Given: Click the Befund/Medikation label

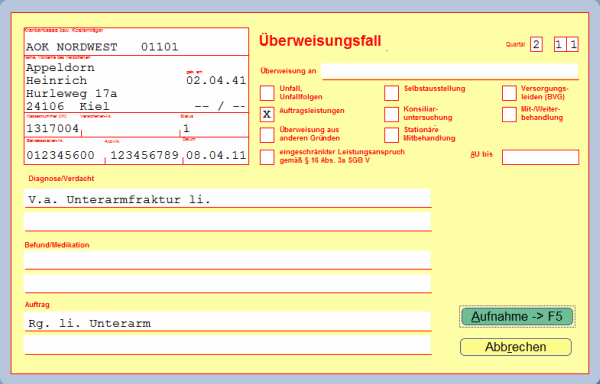Looking at the screenshot, I should 57,245.
